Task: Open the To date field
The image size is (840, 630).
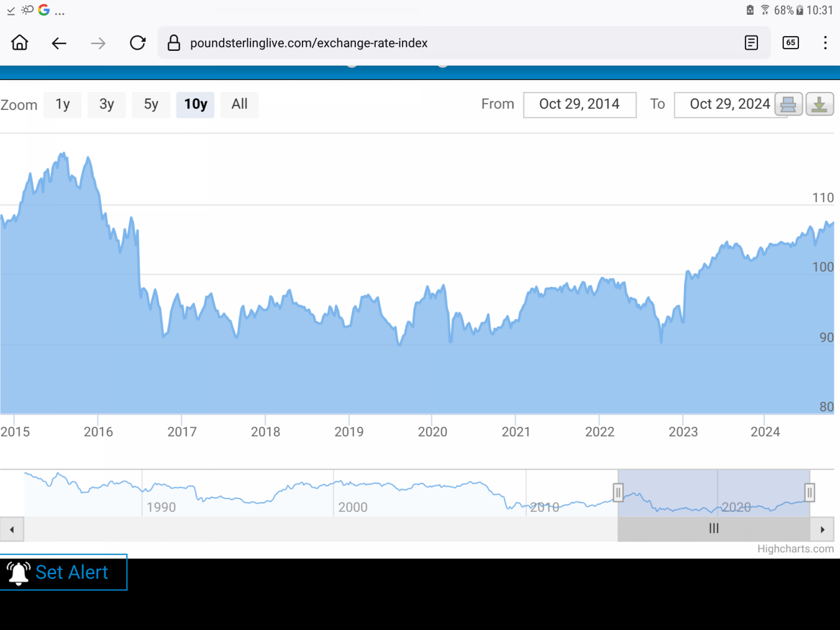Action: click(x=724, y=104)
